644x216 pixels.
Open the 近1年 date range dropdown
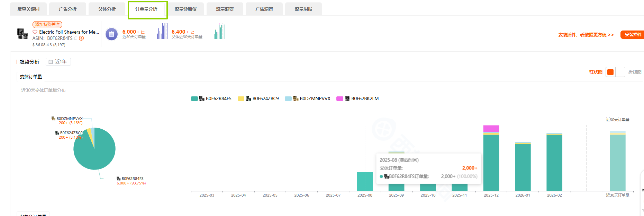tap(58, 62)
